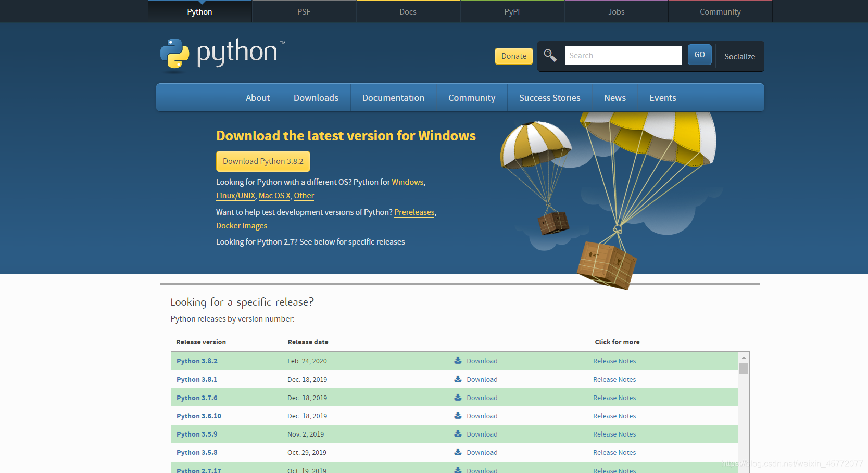Click the download icon for Python 3.8.2
868x473 pixels.
tap(458, 361)
